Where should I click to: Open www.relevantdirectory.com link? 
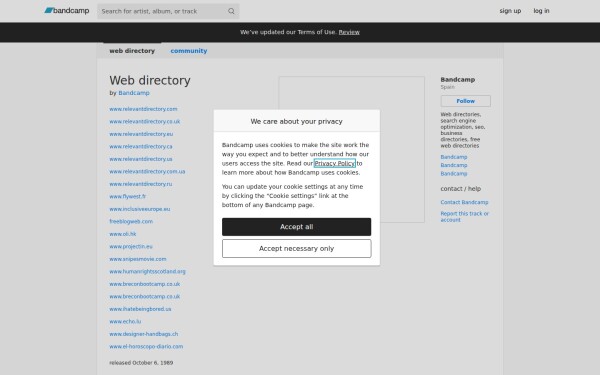point(143,109)
